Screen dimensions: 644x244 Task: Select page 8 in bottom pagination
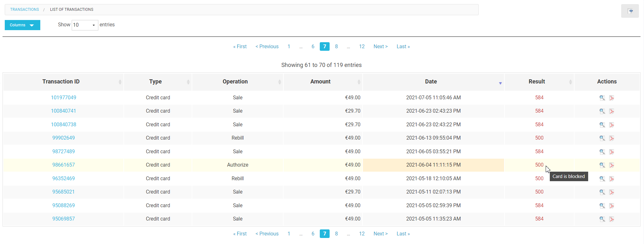pyautogui.click(x=336, y=234)
